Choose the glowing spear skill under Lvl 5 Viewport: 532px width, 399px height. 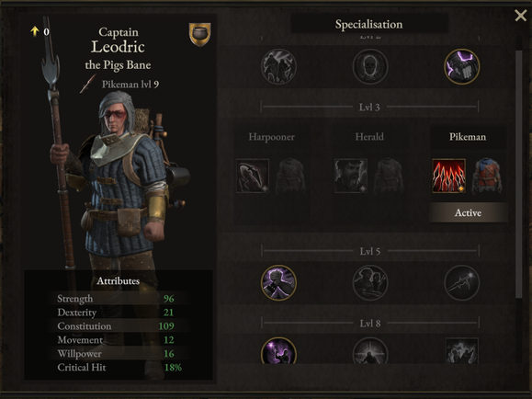[x=461, y=282]
